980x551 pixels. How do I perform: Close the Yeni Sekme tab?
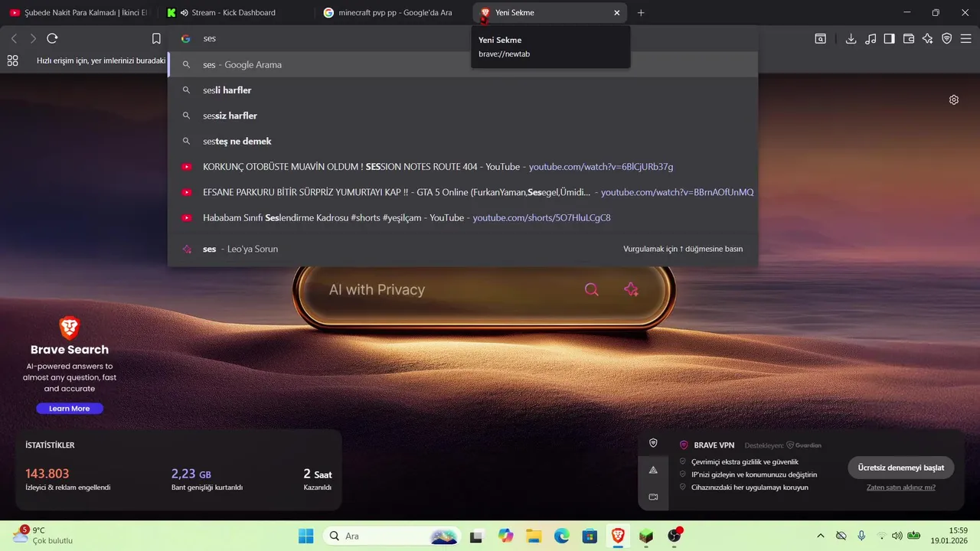pos(617,12)
